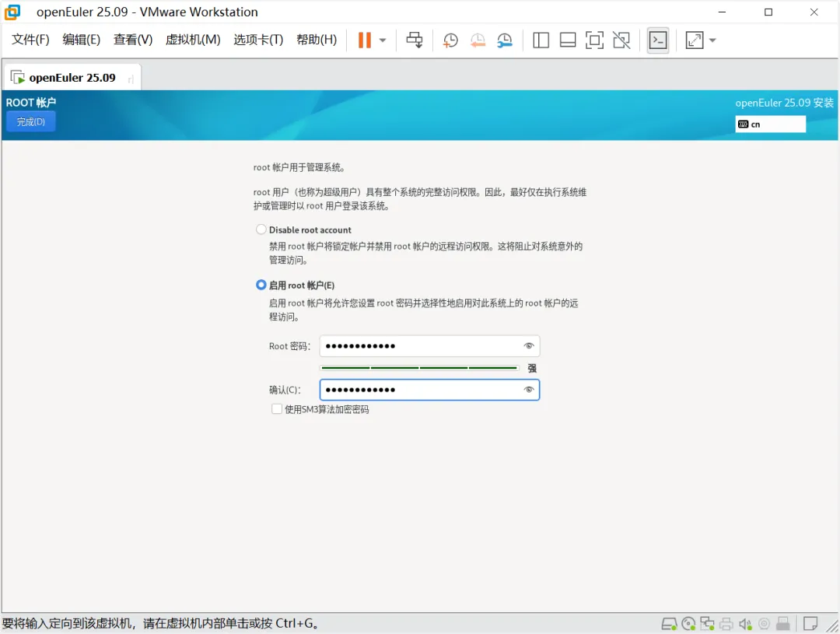Click the VMware Workstation logo in title bar
Viewport: 840px width, 634px height.
(x=12, y=12)
